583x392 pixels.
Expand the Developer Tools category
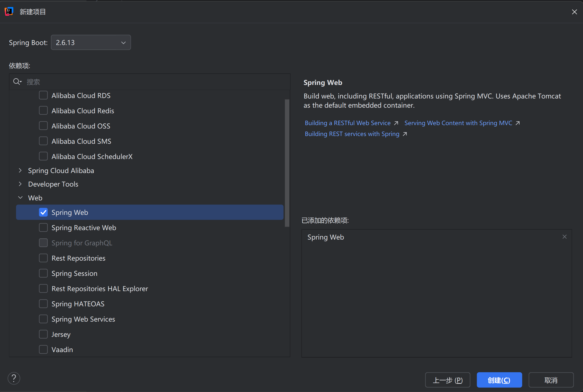coord(20,184)
